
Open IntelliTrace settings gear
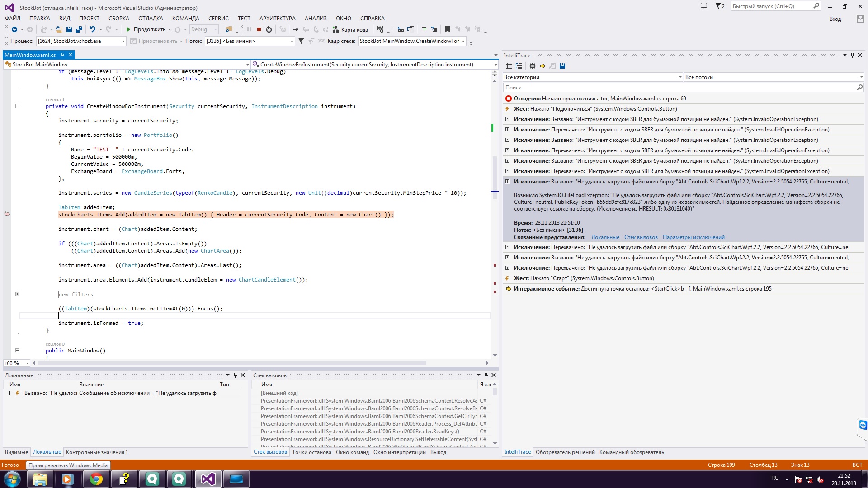click(533, 66)
